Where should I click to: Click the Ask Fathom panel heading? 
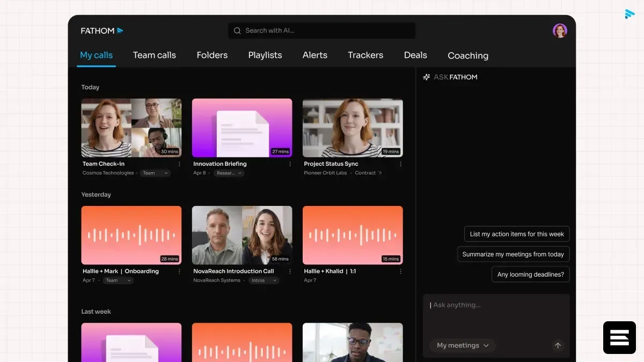(455, 77)
